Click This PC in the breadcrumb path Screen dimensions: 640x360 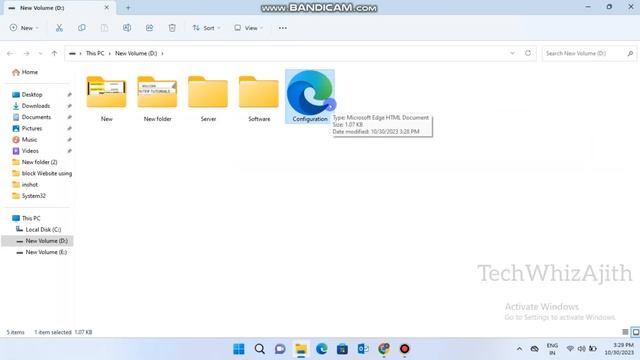pos(95,53)
